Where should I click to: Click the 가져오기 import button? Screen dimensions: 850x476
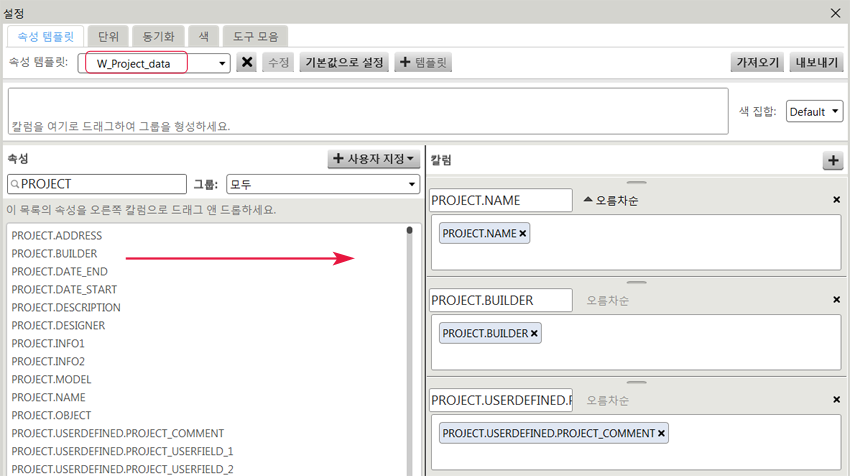click(757, 63)
